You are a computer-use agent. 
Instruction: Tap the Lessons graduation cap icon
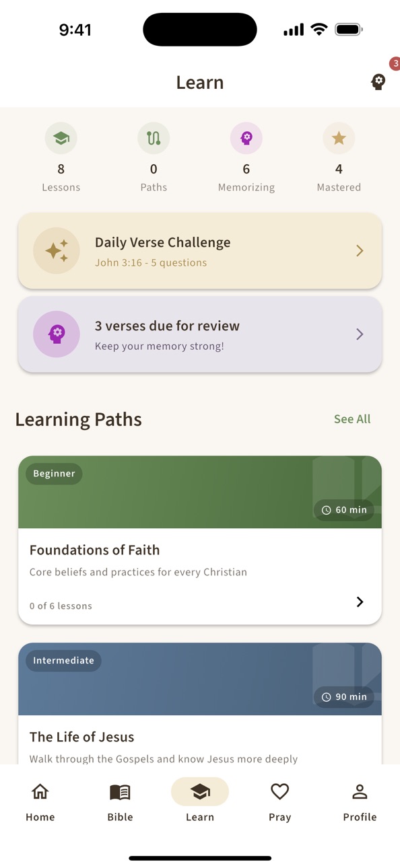pyautogui.click(x=61, y=138)
